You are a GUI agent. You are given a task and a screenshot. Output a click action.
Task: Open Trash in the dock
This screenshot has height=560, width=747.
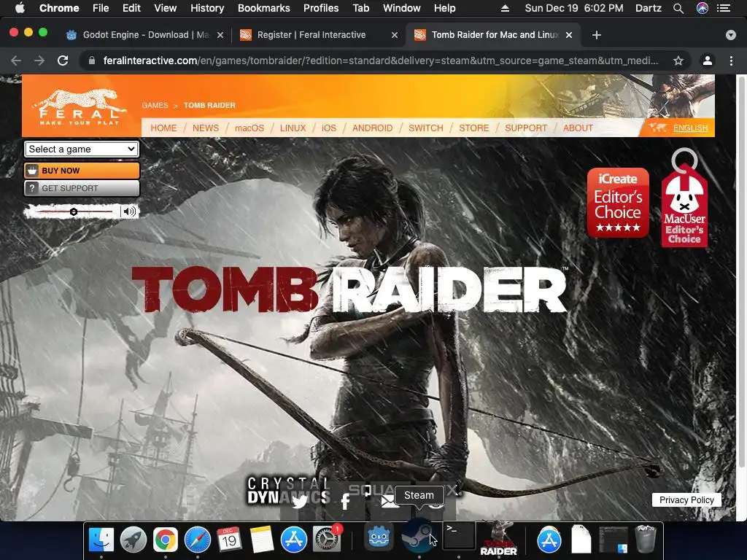[646, 539]
